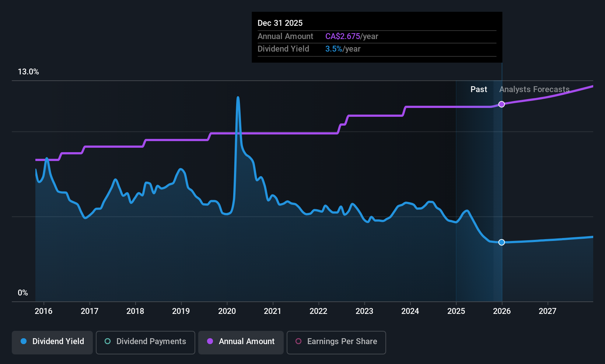This screenshot has width=605, height=364.
Task: Click the blue Dividend Yield legend dot
Action: coord(23,342)
